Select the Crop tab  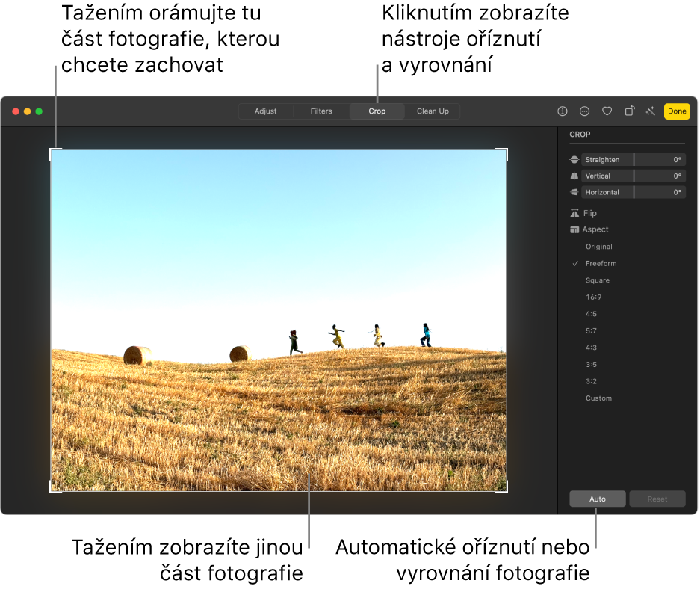click(x=377, y=111)
